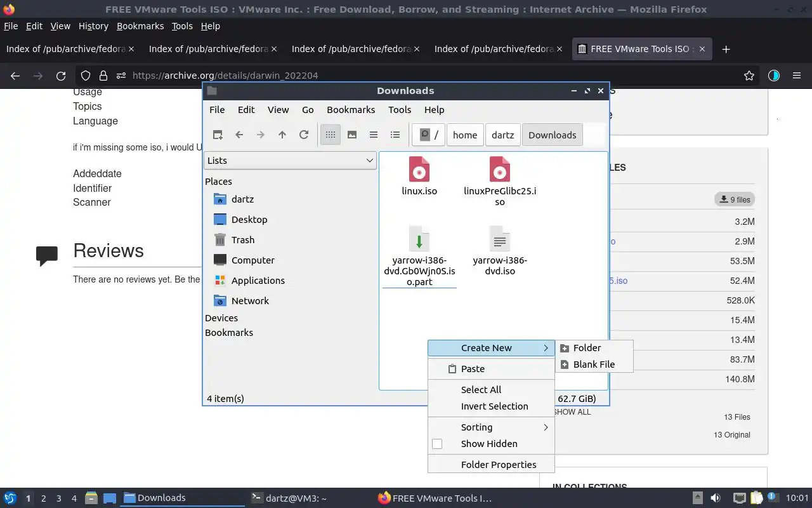Close the FREE VMware Tools ISO tab
This screenshot has height=508, width=812.
(703, 49)
